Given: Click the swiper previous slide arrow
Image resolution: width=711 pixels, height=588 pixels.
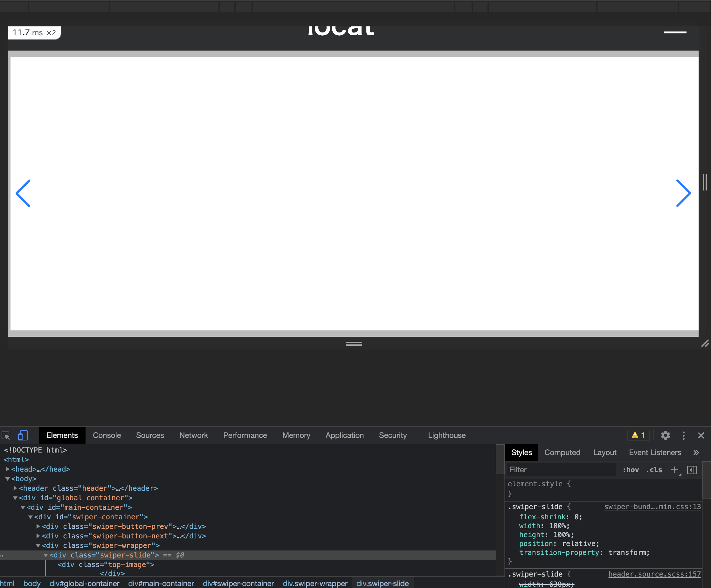Looking at the screenshot, I should pyautogui.click(x=23, y=193).
